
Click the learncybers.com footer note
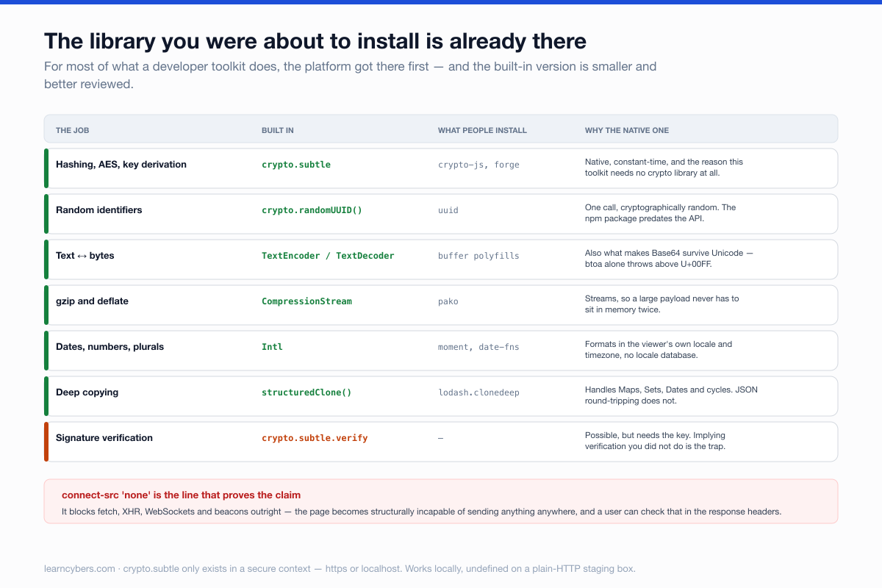(340, 569)
